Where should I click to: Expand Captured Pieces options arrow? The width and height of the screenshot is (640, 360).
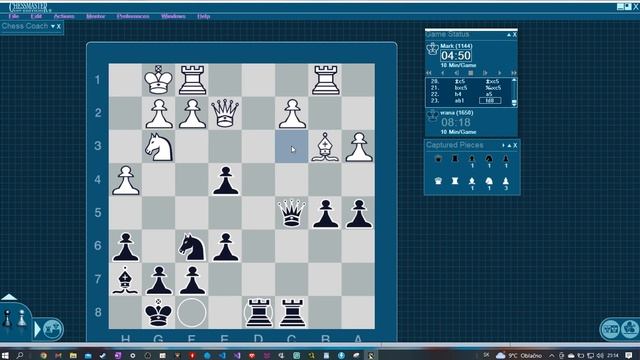point(503,145)
